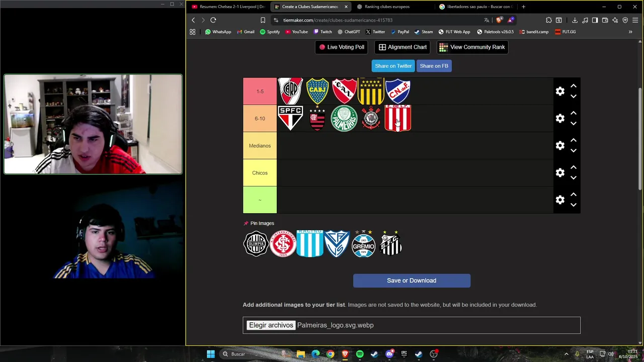Switch to libertadores sao paulo search tab

[x=475, y=7]
